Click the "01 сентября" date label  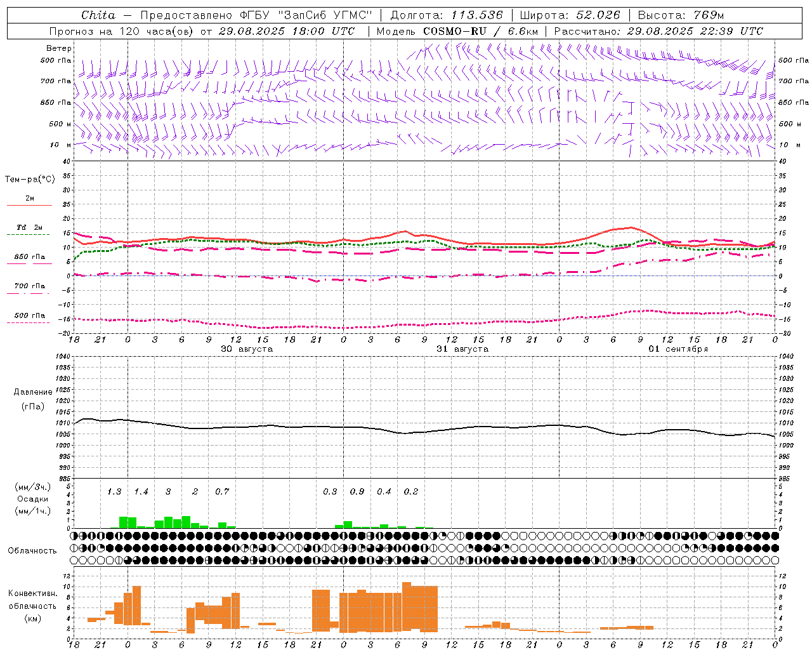(x=678, y=349)
